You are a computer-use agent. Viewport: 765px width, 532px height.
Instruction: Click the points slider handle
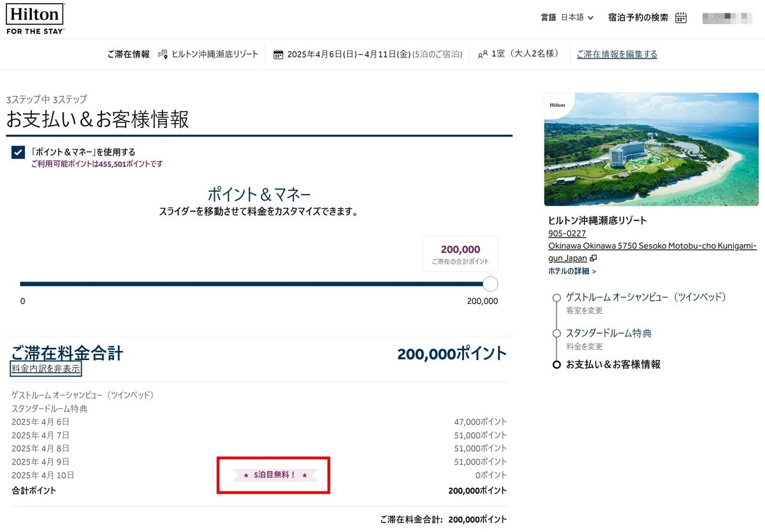tap(490, 284)
